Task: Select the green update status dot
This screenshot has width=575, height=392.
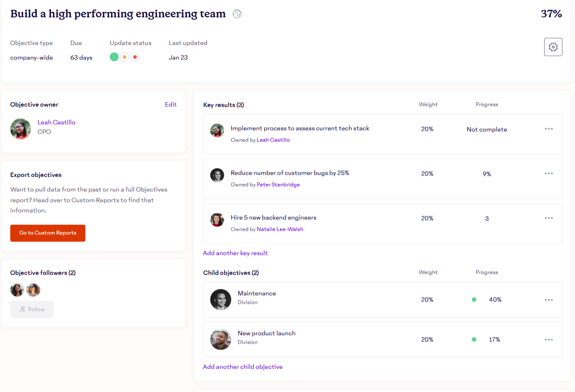Action: coord(114,57)
